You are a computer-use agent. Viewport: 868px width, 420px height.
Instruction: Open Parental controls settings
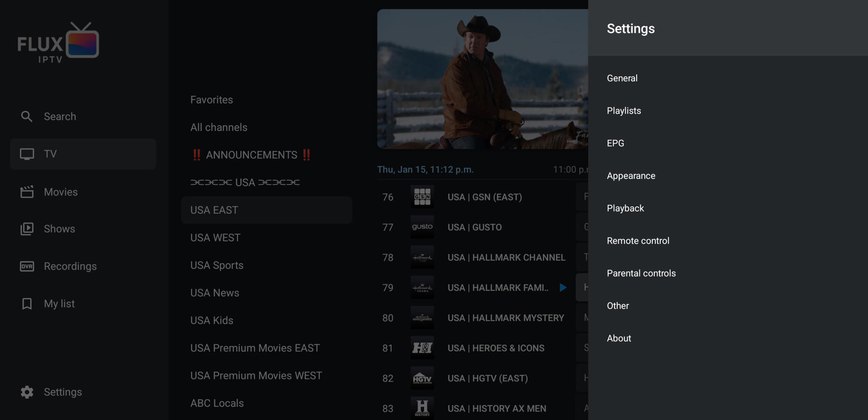(x=641, y=273)
